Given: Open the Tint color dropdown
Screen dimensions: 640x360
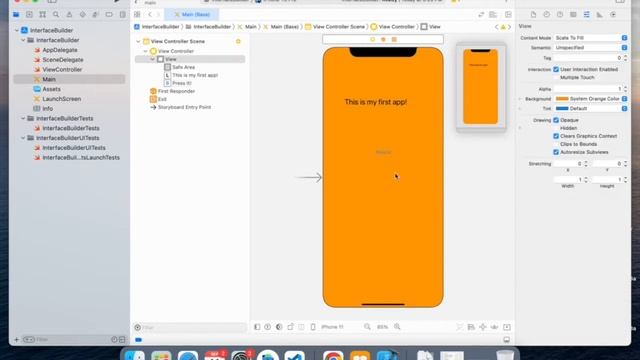Looking at the screenshot, I should tap(624, 109).
